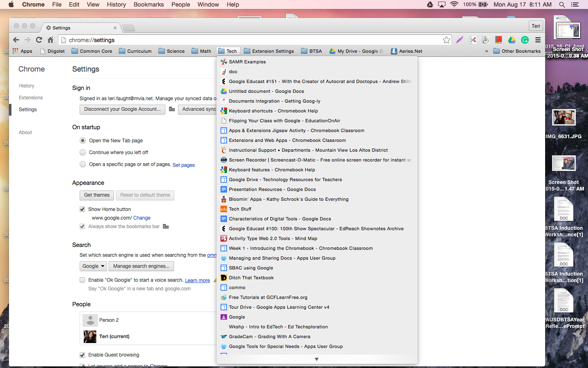Open the Chrome hamburger menu

point(538,40)
